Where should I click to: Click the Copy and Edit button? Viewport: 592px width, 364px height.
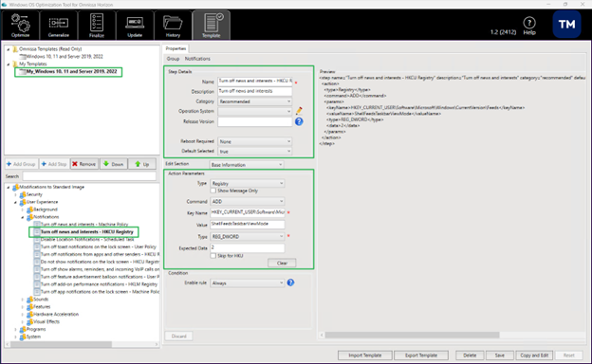tap(534, 355)
